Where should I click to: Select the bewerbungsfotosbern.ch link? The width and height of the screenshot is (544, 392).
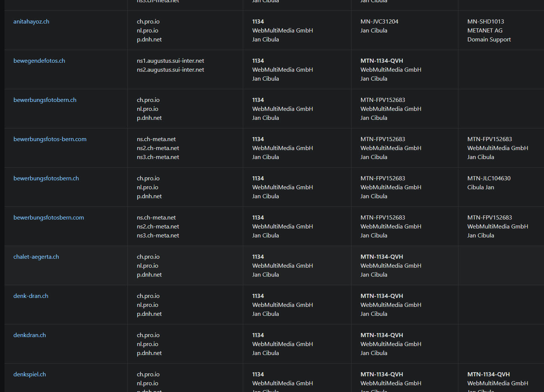point(46,178)
